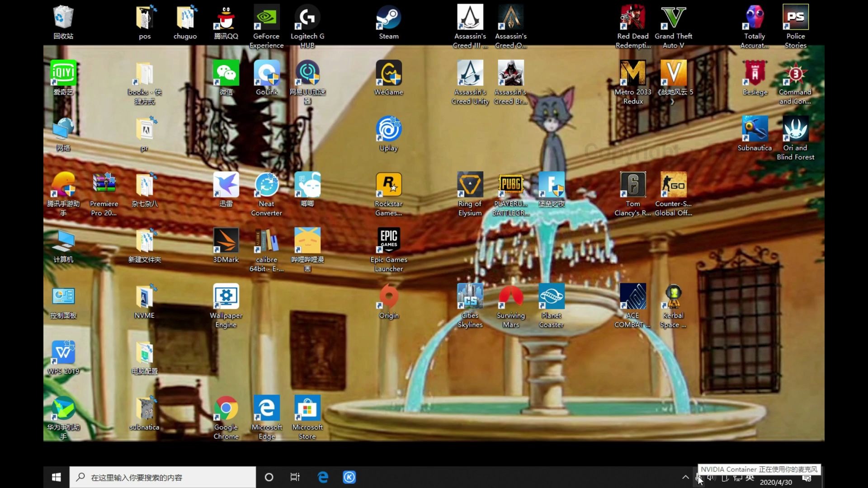Select the Totally Accurate game icon
The width and height of the screenshot is (868, 488).
(755, 26)
